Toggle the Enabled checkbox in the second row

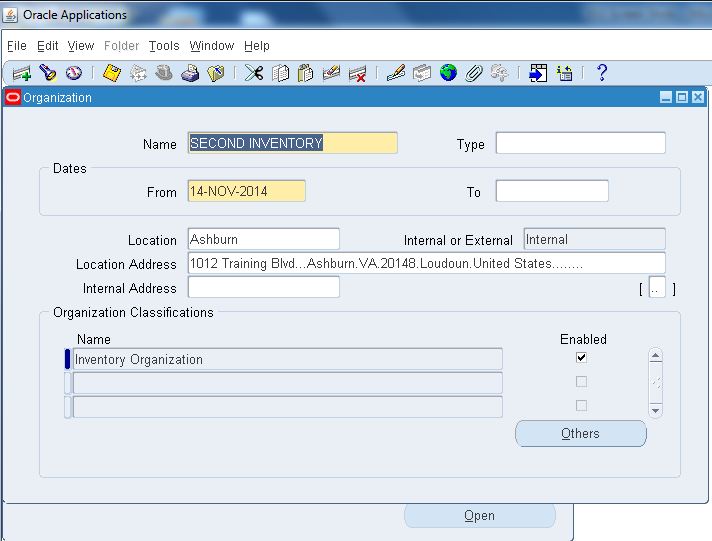pyautogui.click(x=581, y=382)
